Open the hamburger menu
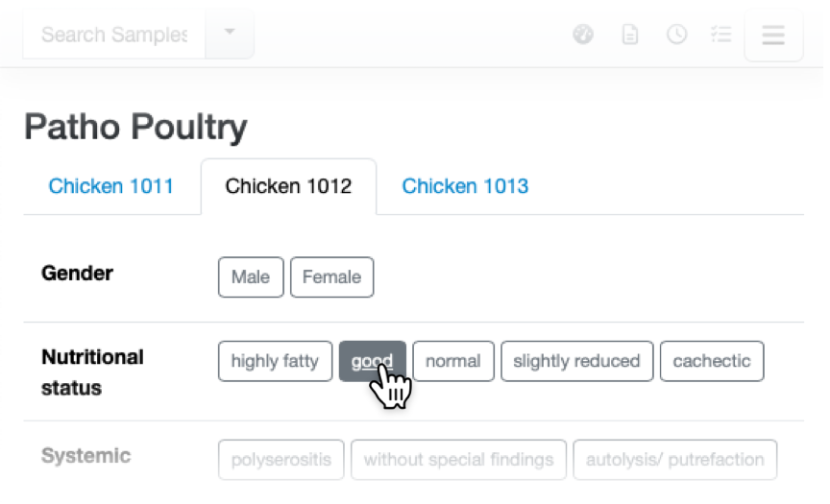Viewport: 830px width, 504px height. [773, 36]
